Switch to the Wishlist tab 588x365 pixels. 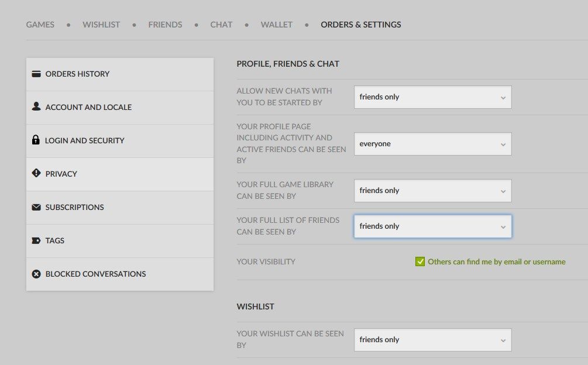pyautogui.click(x=101, y=25)
